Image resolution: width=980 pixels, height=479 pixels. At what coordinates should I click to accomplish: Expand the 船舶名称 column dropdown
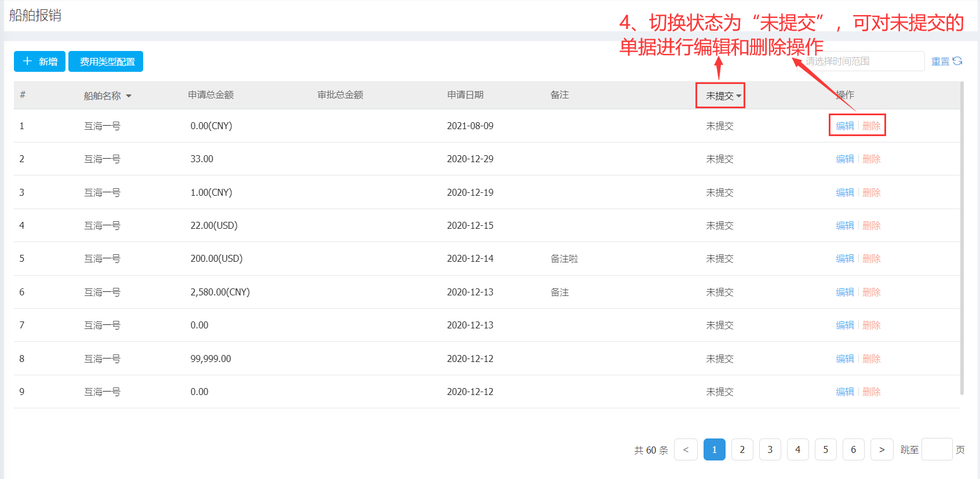click(x=129, y=96)
